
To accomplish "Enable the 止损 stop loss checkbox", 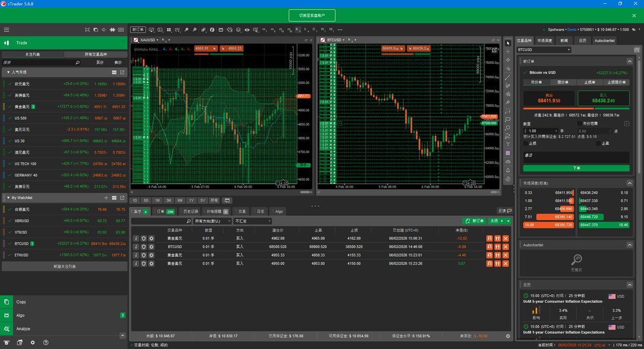I will coord(526,143).
